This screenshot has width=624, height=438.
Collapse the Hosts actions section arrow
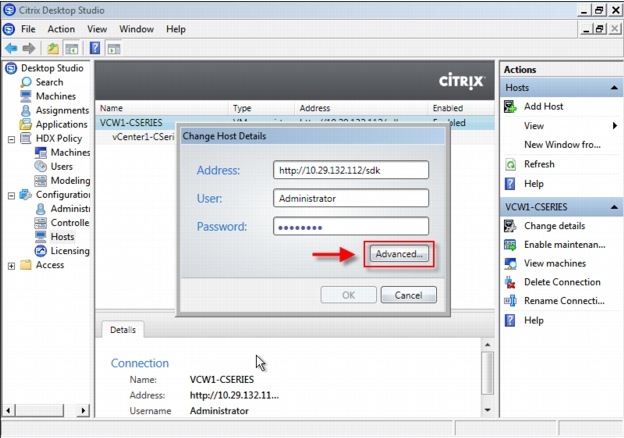[614, 88]
